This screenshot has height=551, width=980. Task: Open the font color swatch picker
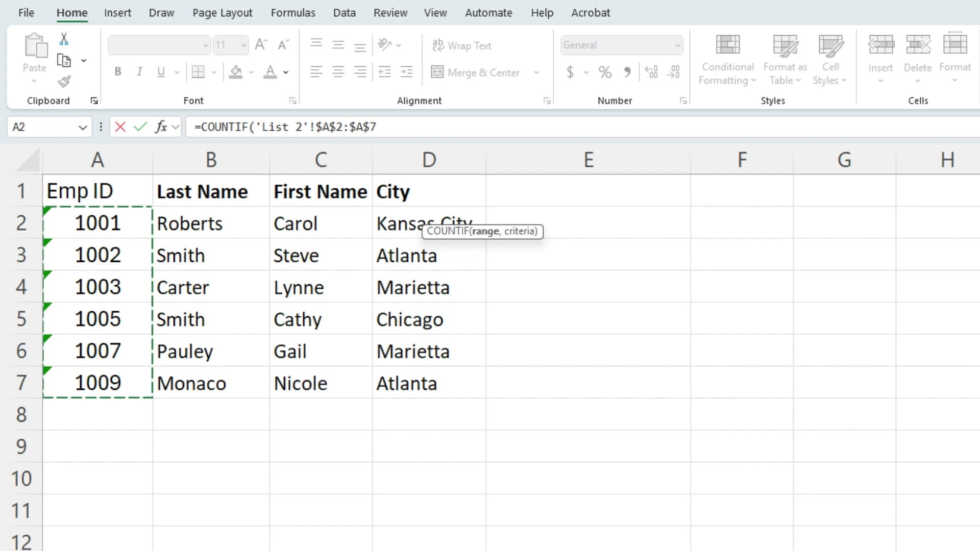tap(285, 72)
